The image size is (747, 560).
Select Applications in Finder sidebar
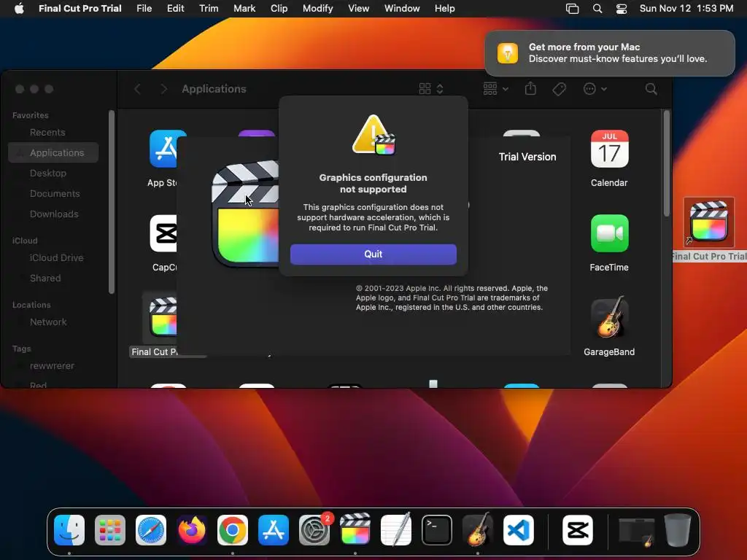[x=53, y=153]
